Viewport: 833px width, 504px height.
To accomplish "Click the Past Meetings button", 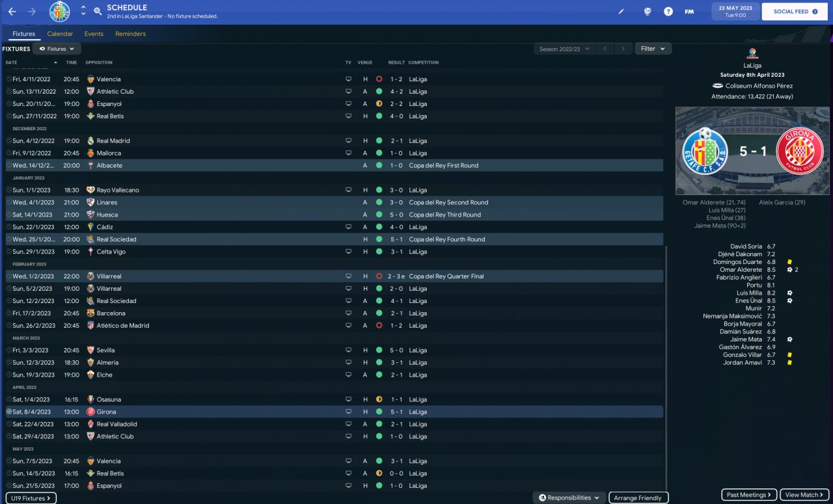I will tap(749, 495).
